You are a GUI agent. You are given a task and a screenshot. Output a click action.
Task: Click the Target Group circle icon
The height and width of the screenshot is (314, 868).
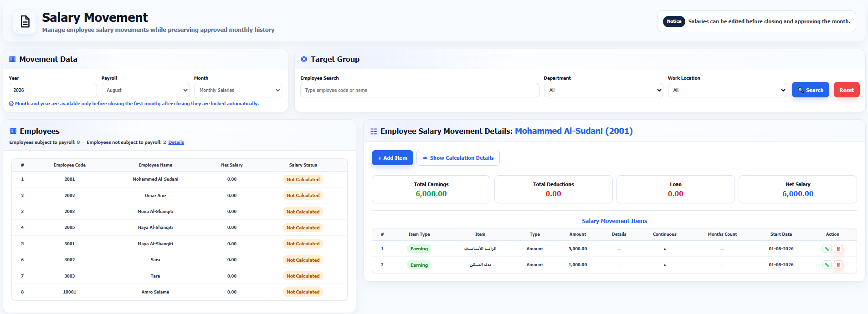304,59
